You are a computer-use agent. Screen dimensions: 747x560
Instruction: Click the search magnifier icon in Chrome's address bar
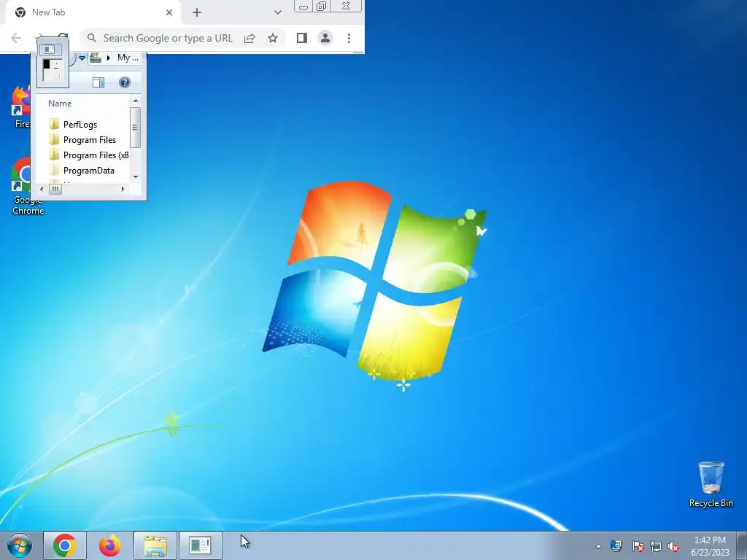point(91,38)
